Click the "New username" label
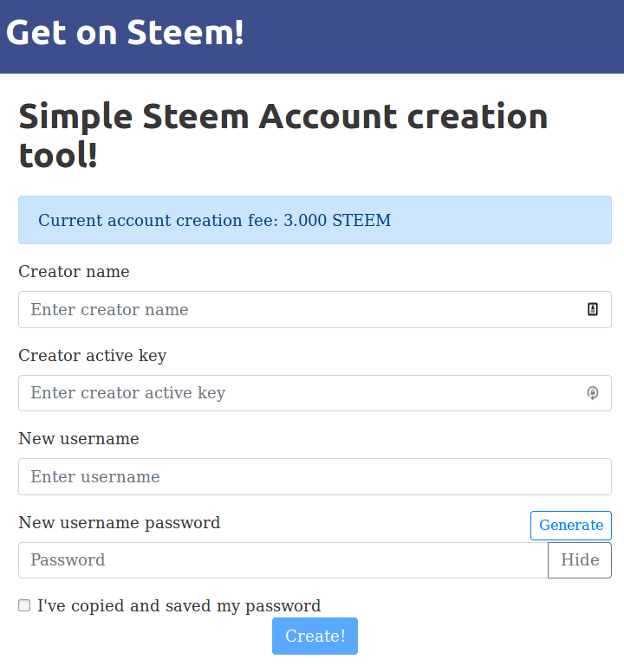Viewport: 624px width, 672px height. [79, 438]
